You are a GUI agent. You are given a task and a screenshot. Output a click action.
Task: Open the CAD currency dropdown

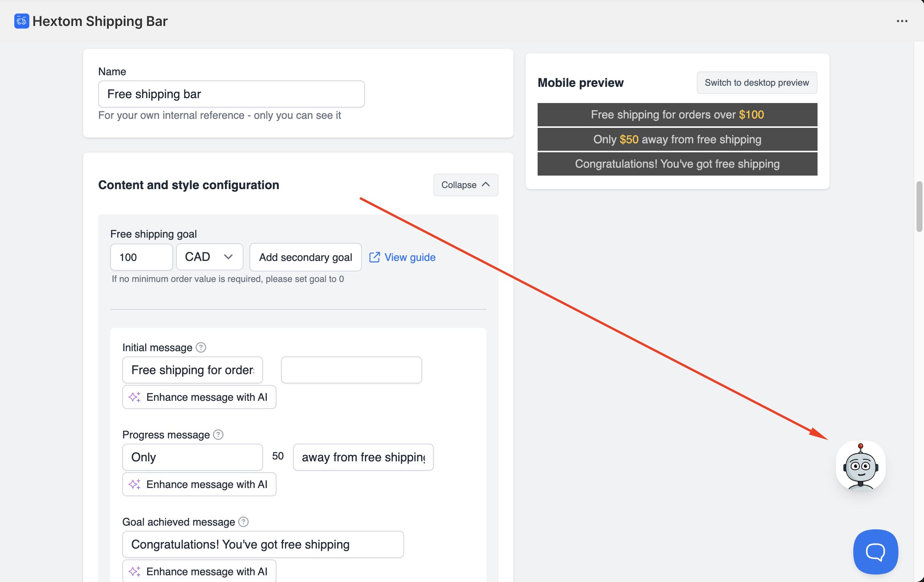[x=210, y=257]
